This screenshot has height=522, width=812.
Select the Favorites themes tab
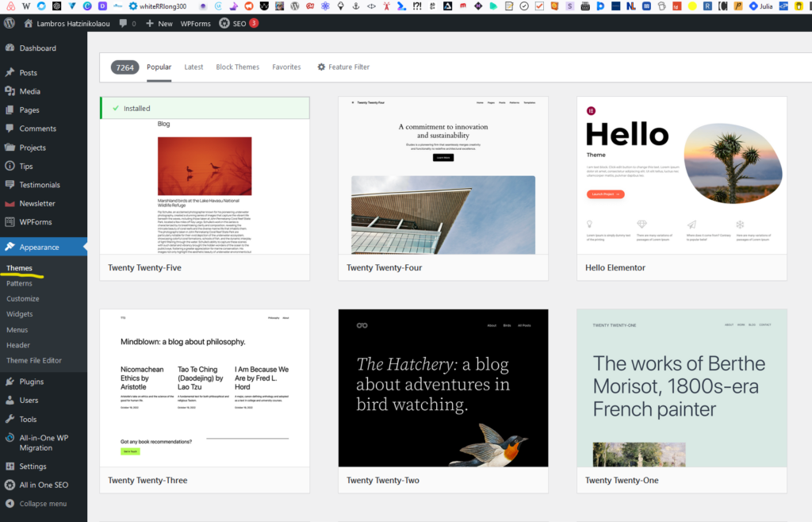(286, 67)
